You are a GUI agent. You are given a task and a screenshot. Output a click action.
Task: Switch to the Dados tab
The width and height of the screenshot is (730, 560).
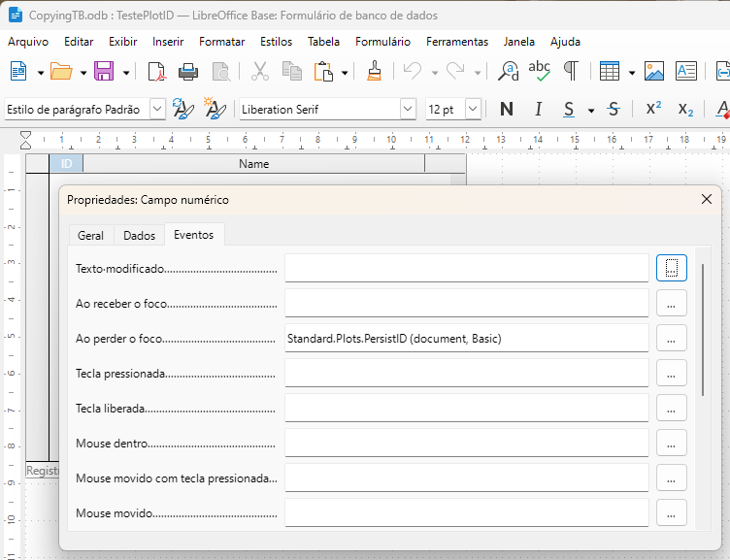139,236
